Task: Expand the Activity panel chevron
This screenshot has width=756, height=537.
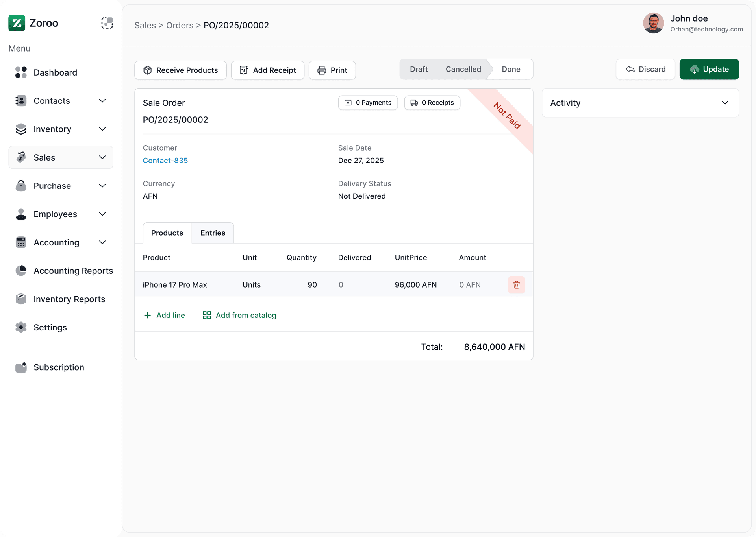Action: tap(724, 103)
